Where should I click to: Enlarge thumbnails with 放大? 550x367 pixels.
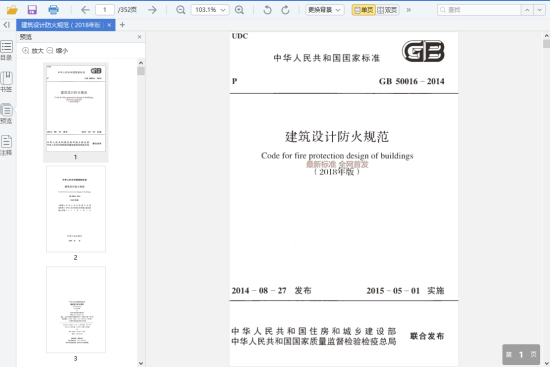point(33,51)
